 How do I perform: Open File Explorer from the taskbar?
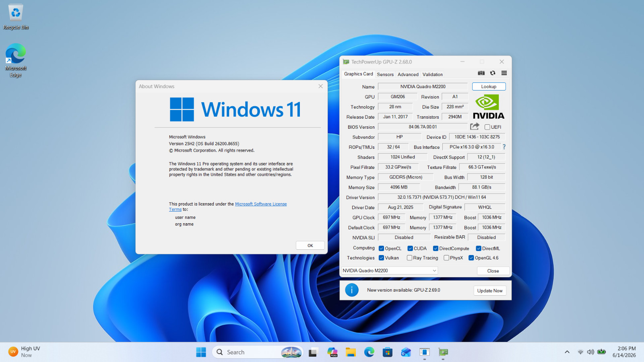(x=351, y=352)
